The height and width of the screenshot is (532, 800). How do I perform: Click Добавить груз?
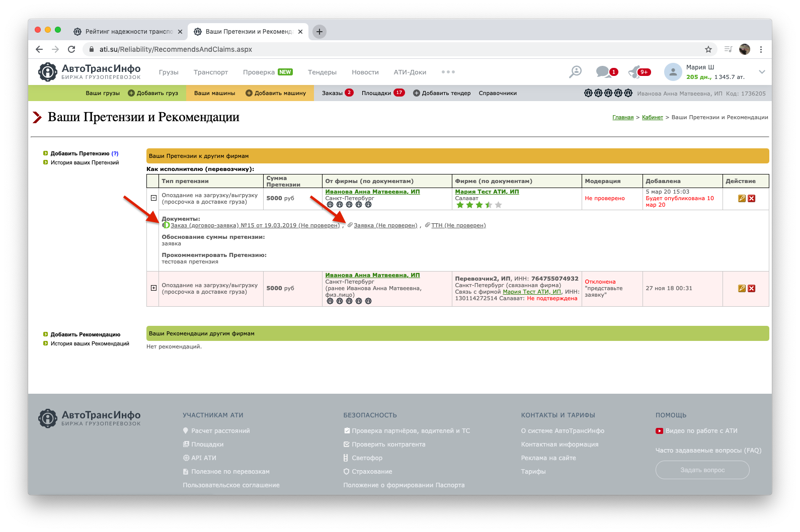point(153,93)
